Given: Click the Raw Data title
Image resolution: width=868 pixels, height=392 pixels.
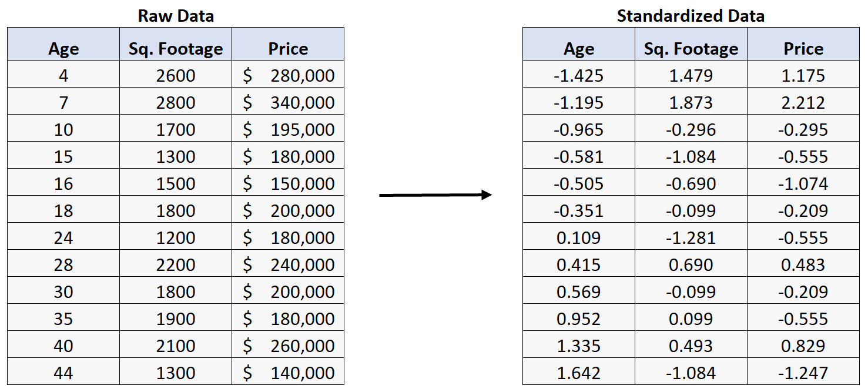Looking at the screenshot, I should pyautogui.click(x=176, y=16).
